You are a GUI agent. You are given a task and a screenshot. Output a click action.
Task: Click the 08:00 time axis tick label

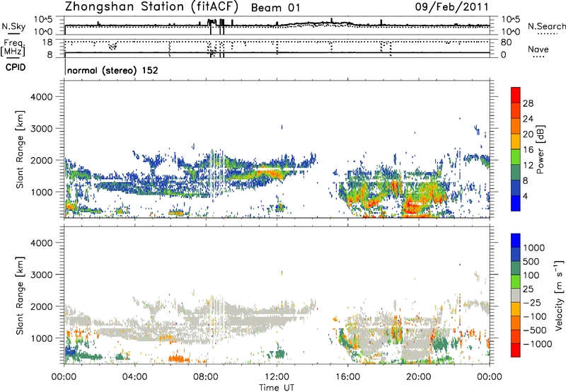coord(206,377)
